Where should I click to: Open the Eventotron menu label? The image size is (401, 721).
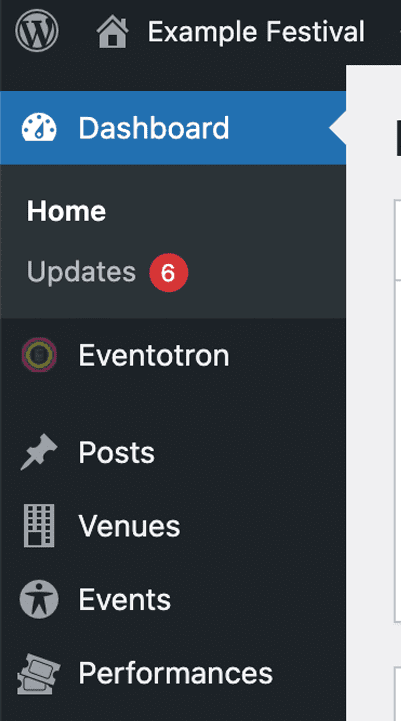click(x=154, y=355)
